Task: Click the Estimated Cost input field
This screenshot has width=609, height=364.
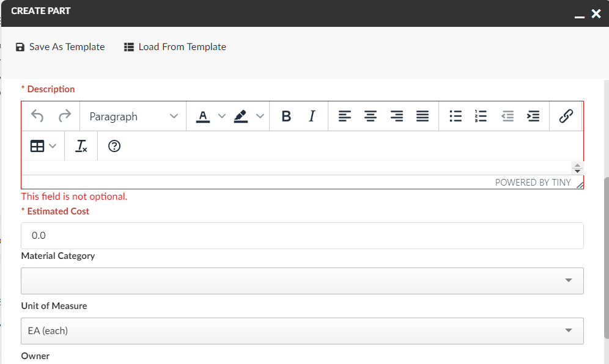Action: (302, 236)
